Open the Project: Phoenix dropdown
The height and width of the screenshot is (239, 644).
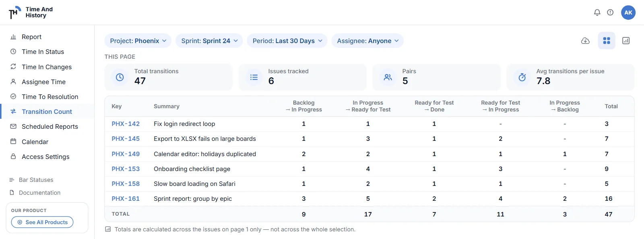click(x=138, y=41)
